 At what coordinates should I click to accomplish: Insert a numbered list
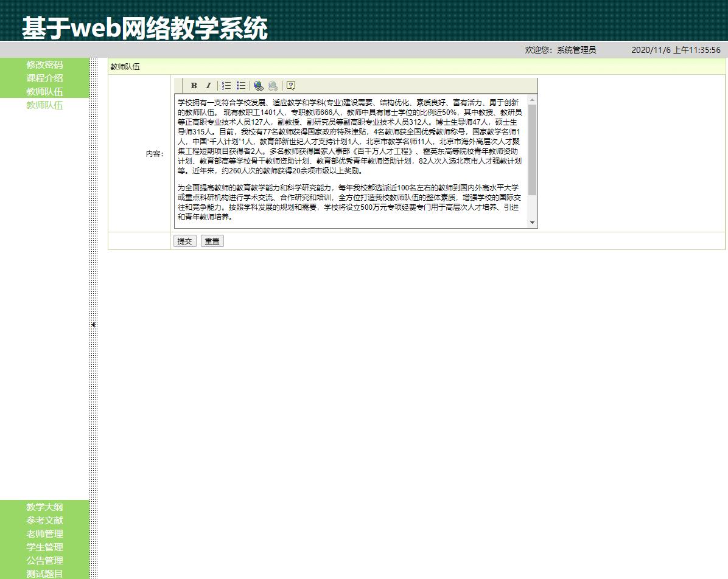click(x=226, y=85)
